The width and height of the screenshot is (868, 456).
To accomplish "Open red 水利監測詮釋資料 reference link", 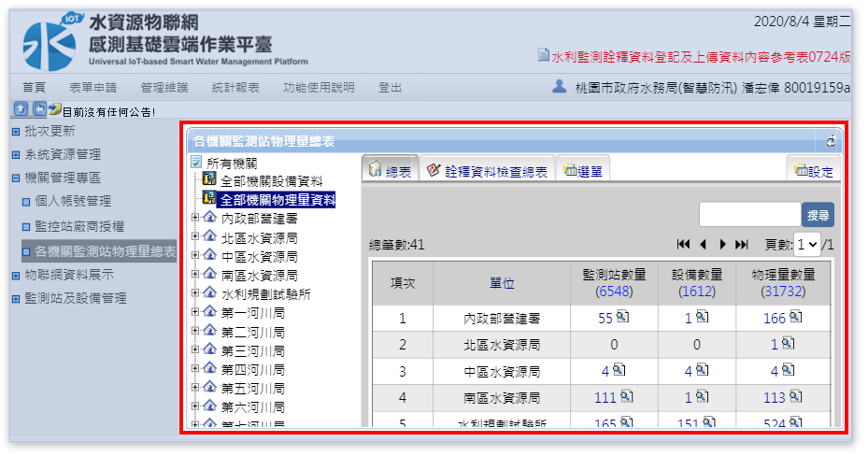I will coord(701,56).
